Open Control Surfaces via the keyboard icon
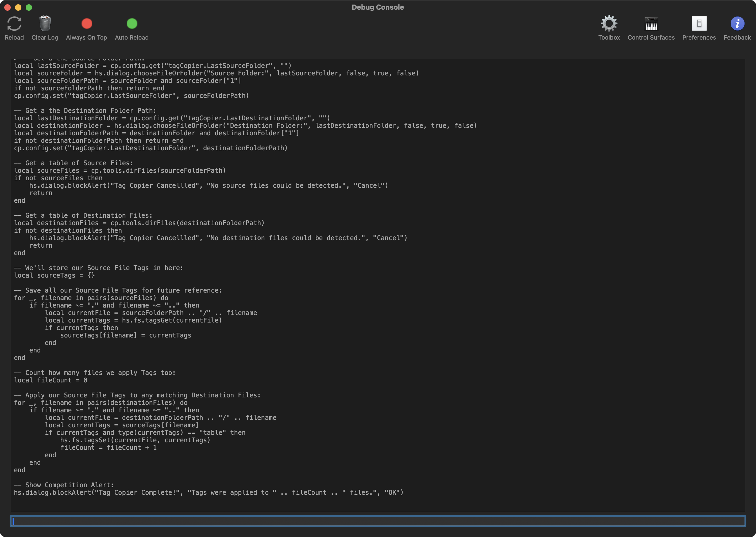Viewport: 756px width, 537px height. click(651, 24)
